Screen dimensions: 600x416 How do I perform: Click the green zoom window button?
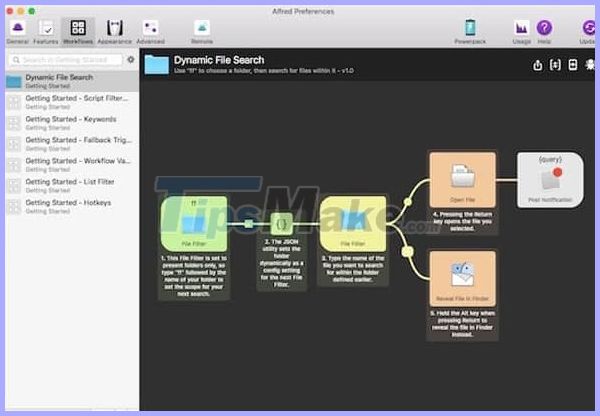tap(32, 11)
